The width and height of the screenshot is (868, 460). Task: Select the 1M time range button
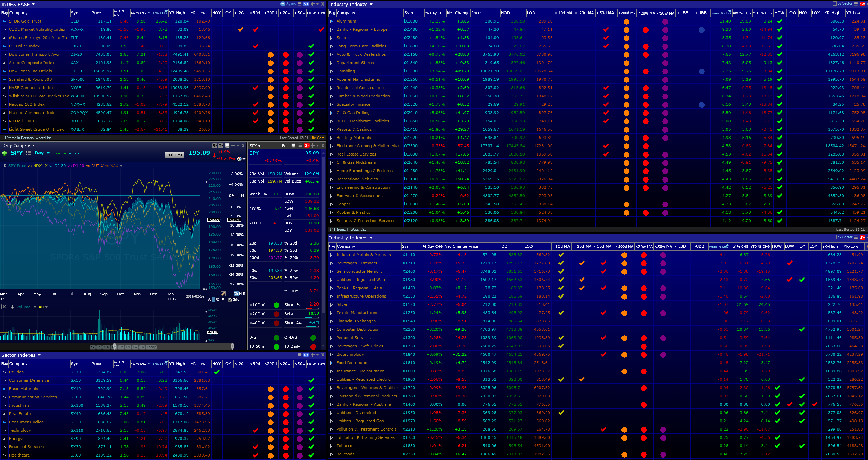click(128, 347)
